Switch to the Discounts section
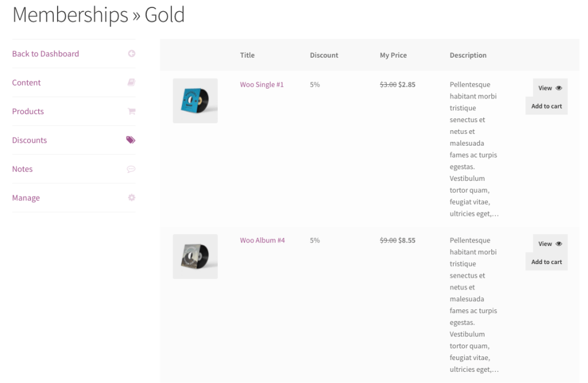This screenshot has height=383, width=588. tap(29, 139)
